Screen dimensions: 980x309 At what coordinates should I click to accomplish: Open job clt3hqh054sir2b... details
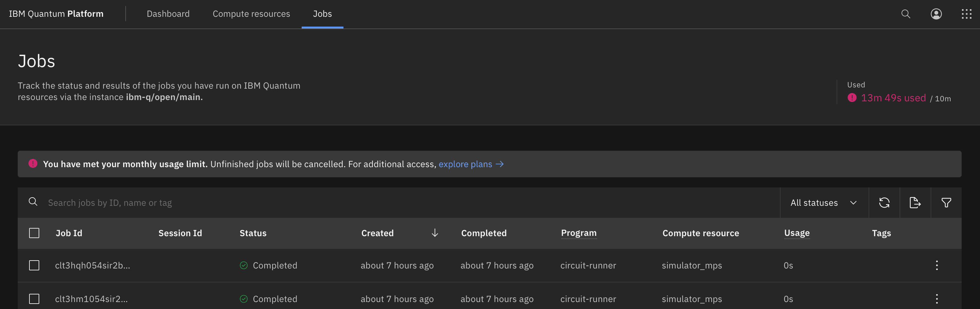click(x=92, y=265)
